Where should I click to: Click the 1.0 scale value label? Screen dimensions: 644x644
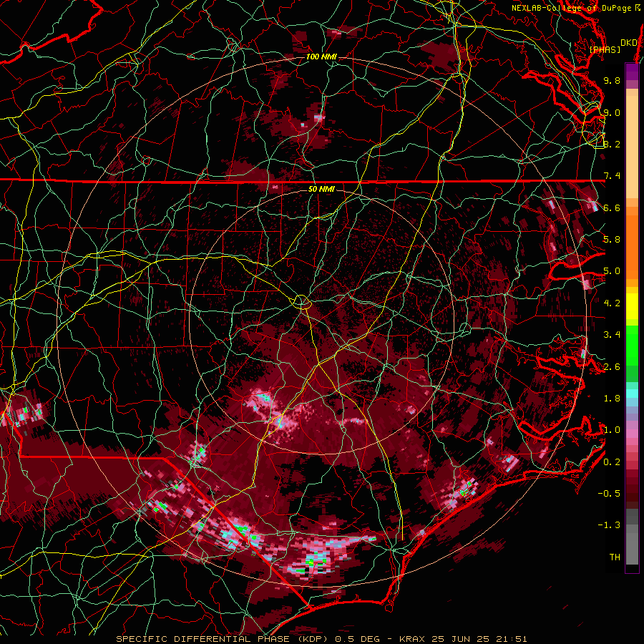click(x=612, y=430)
